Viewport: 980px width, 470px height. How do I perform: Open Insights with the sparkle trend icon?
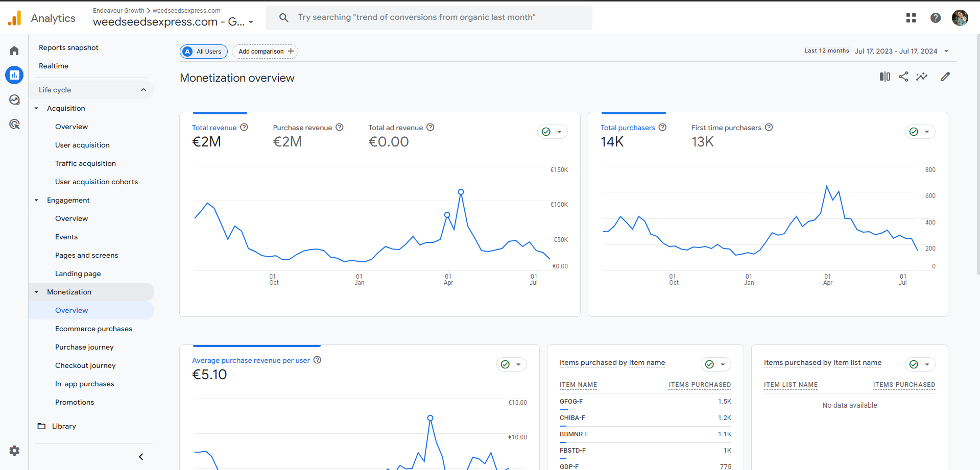[922, 77]
